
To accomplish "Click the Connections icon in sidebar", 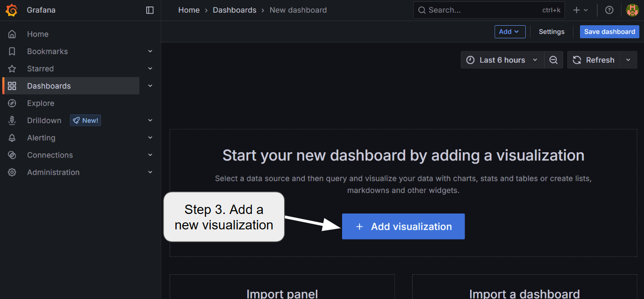I will [x=12, y=155].
